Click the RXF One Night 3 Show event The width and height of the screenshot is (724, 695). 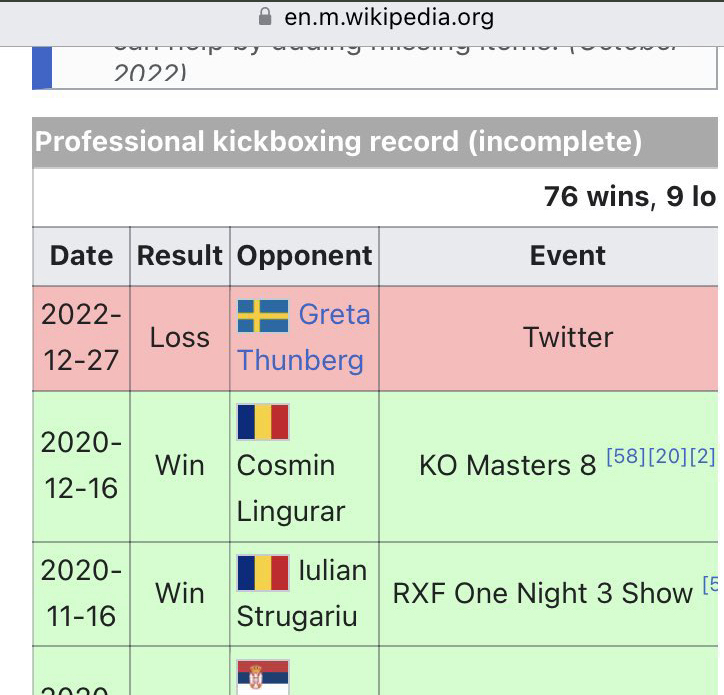[542, 594]
